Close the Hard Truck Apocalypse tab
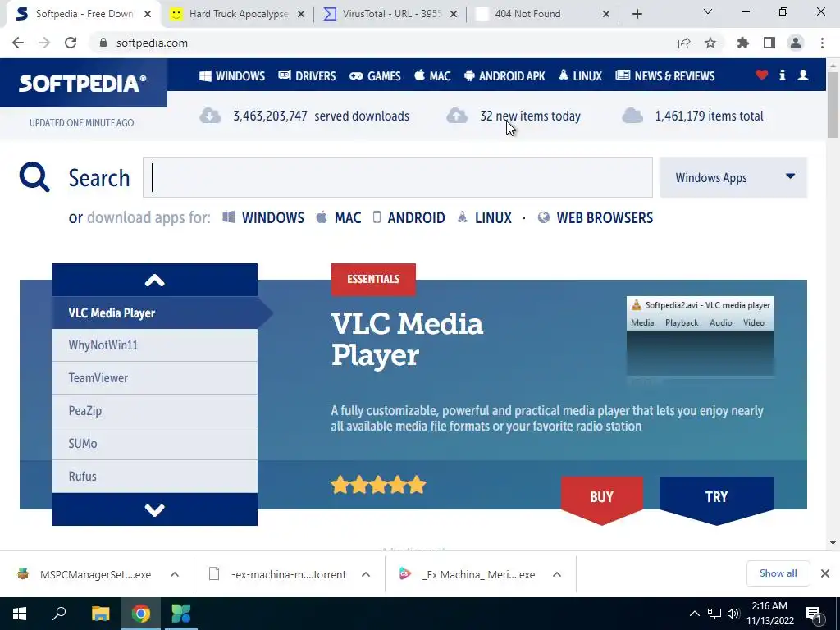Viewport: 840px width, 630px height. click(301, 15)
